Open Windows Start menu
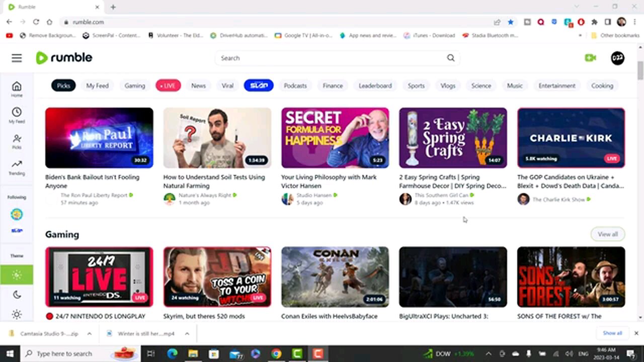644x362 pixels. [10, 353]
